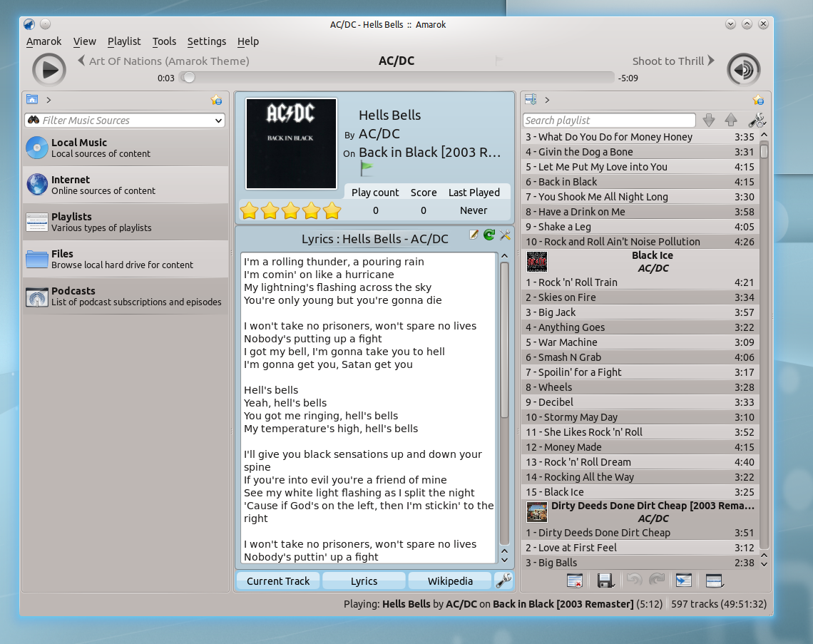Redo the playlist change
813x644 pixels.
click(655, 580)
